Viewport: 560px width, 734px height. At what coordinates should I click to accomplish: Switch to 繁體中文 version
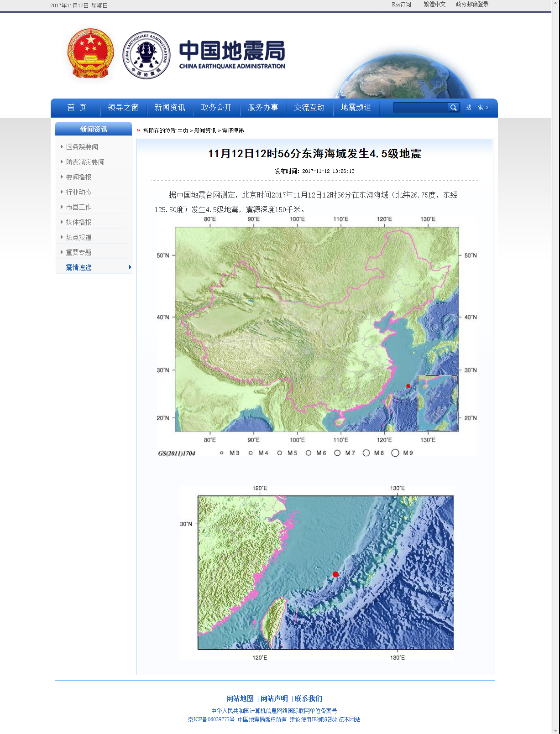434,5
